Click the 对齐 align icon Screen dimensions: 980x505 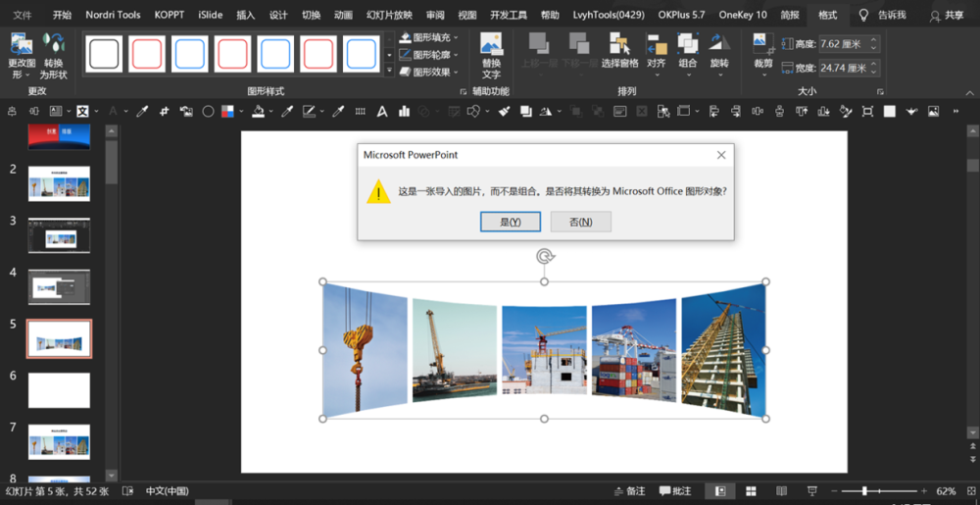(657, 44)
